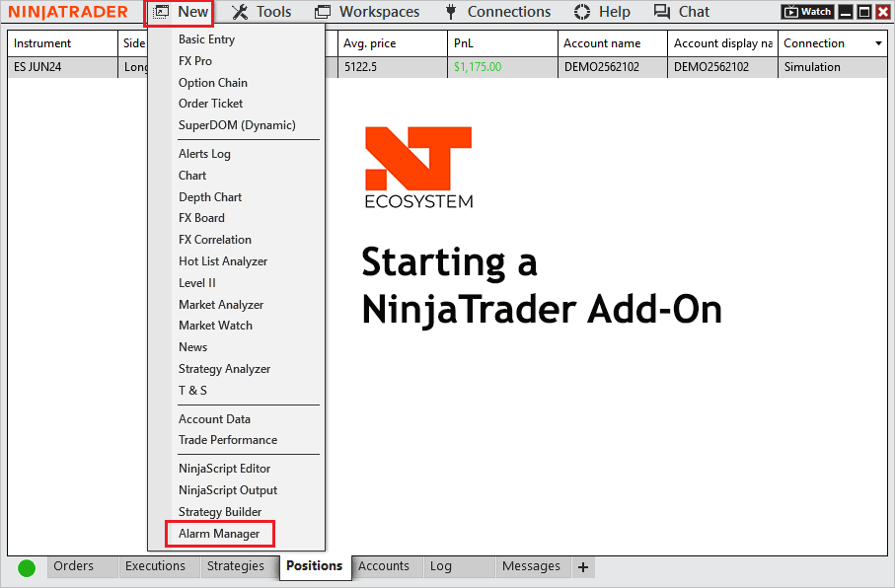The width and height of the screenshot is (895, 588).
Task: Sort by Instrument column header
Action: tap(62, 43)
